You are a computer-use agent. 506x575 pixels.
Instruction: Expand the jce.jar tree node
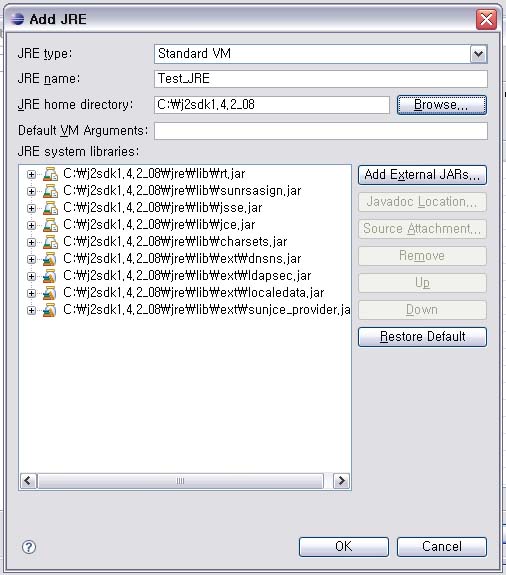(x=32, y=225)
